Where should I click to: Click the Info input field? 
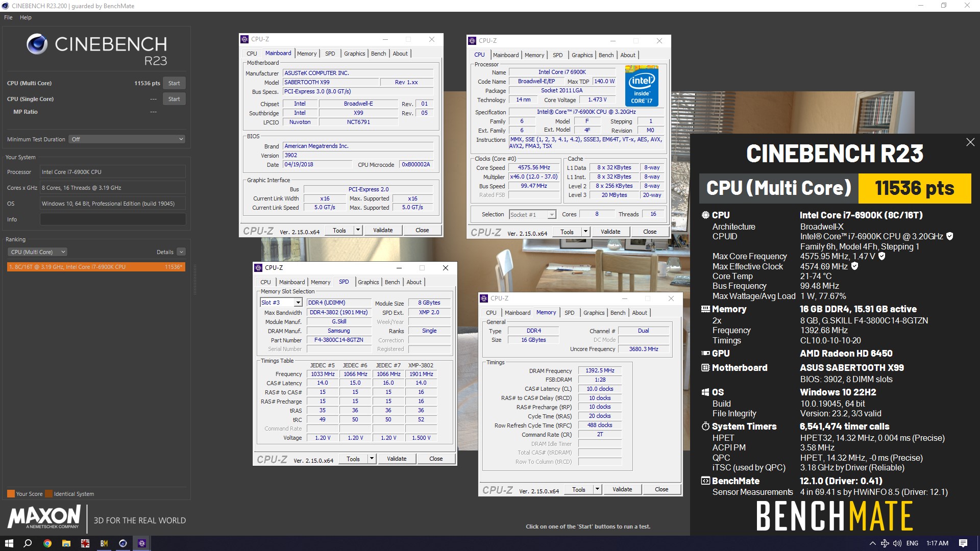(113, 219)
